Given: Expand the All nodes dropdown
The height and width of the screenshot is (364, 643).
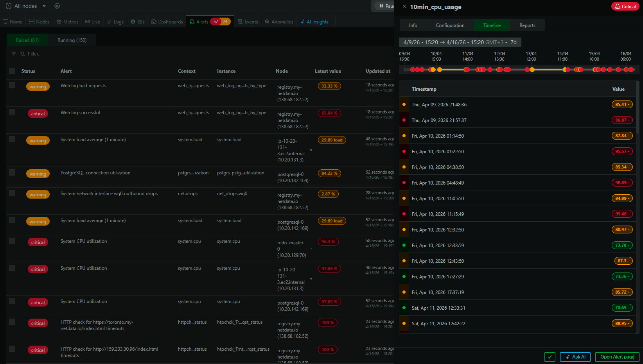Looking at the screenshot, I should [x=44, y=6].
